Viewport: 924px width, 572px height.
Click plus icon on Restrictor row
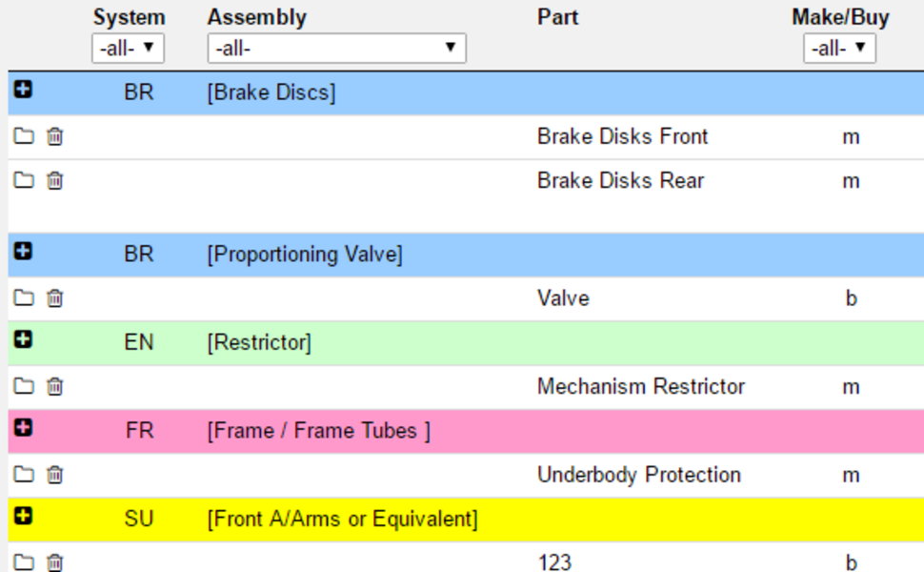24,339
